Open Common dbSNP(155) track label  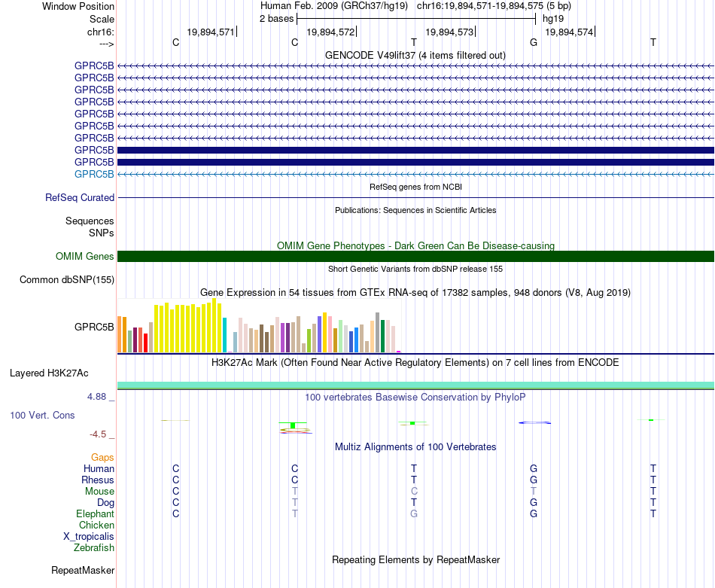tap(67, 279)
